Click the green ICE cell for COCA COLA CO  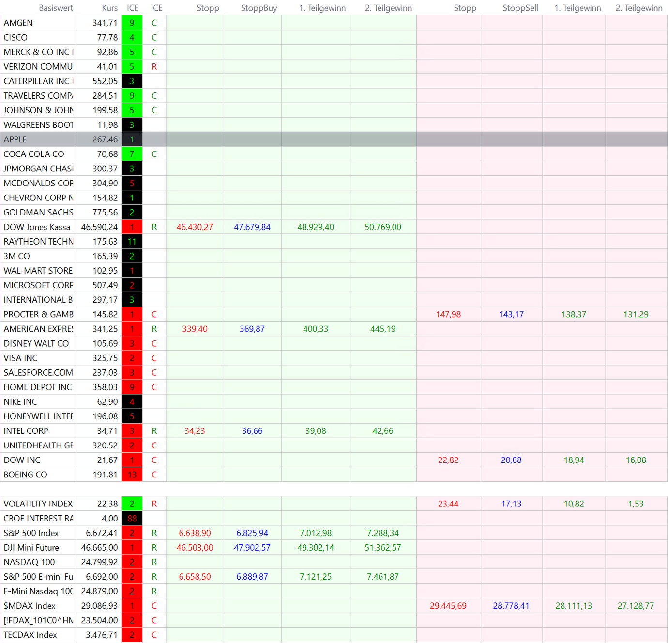[x=132, y=154]
